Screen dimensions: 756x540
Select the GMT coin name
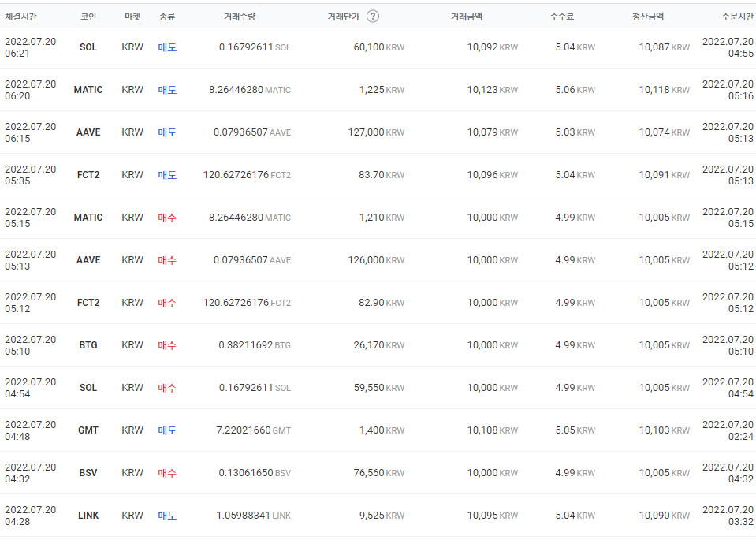tap(88, 430)
